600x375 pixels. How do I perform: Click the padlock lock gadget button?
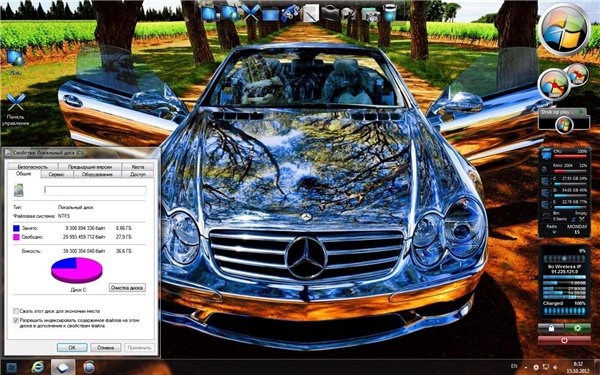tap(551, 328)
